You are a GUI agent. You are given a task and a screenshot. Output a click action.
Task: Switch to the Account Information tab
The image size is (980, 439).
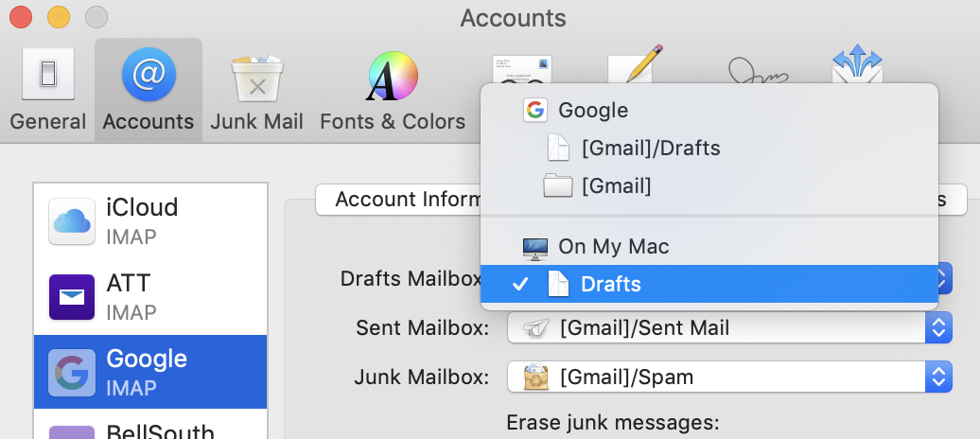pyautogui.click(x=398, y=200)
